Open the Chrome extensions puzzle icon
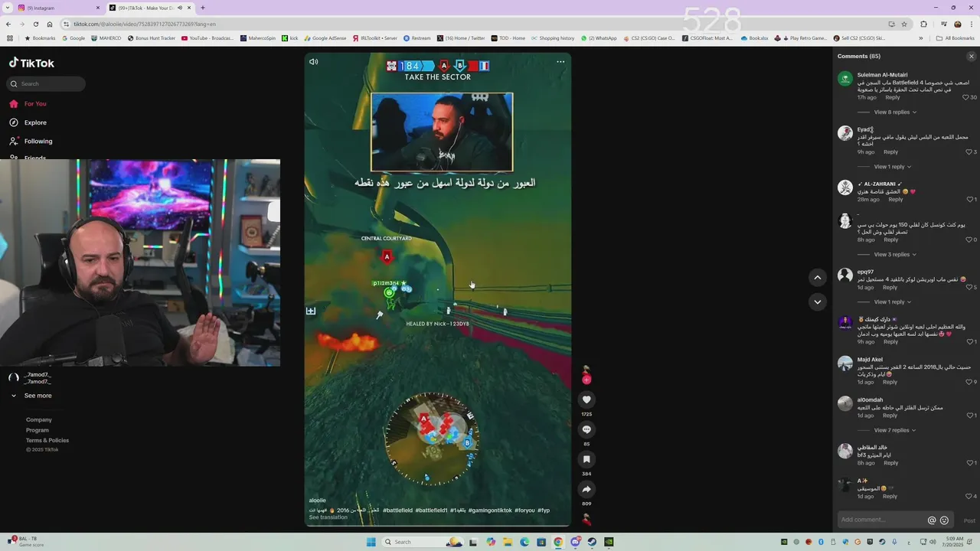 click(x=923, y=24)
